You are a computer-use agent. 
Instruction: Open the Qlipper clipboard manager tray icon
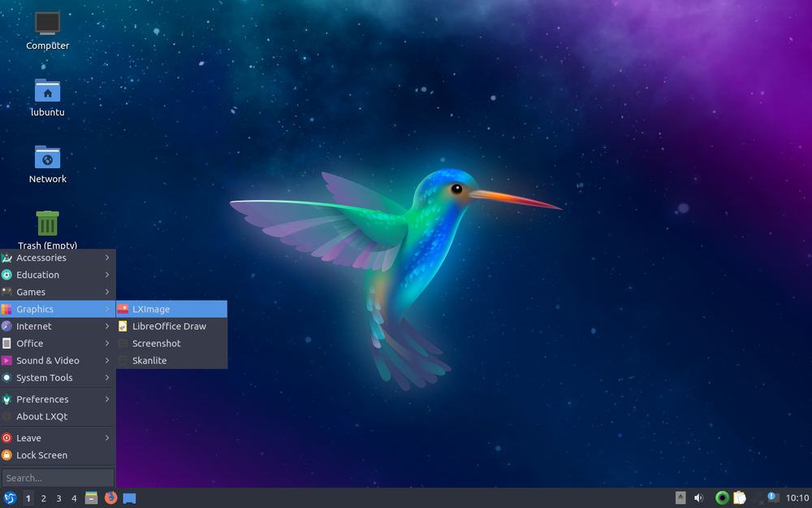pos(740,497)
